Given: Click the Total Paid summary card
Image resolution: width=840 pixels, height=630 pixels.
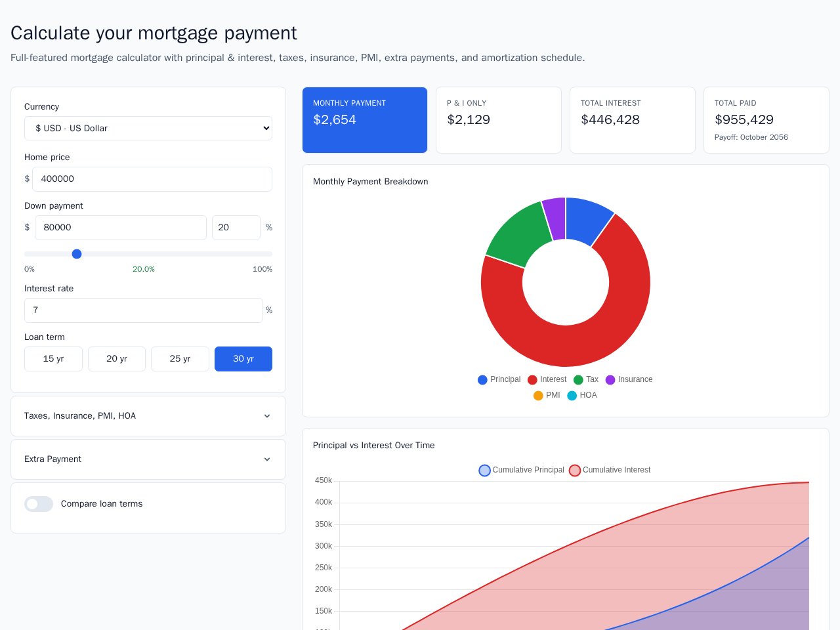Looking at the screenshot, I should 766,120.
